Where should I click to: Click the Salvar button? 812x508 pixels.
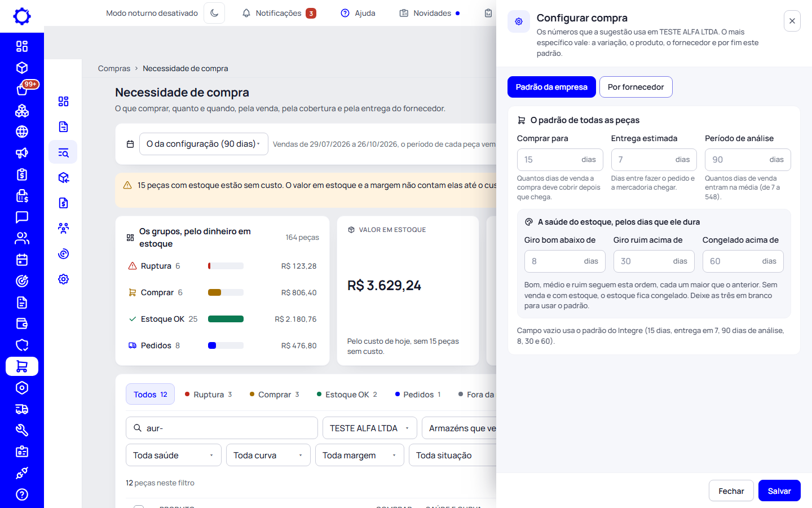(x=779, y=491)
